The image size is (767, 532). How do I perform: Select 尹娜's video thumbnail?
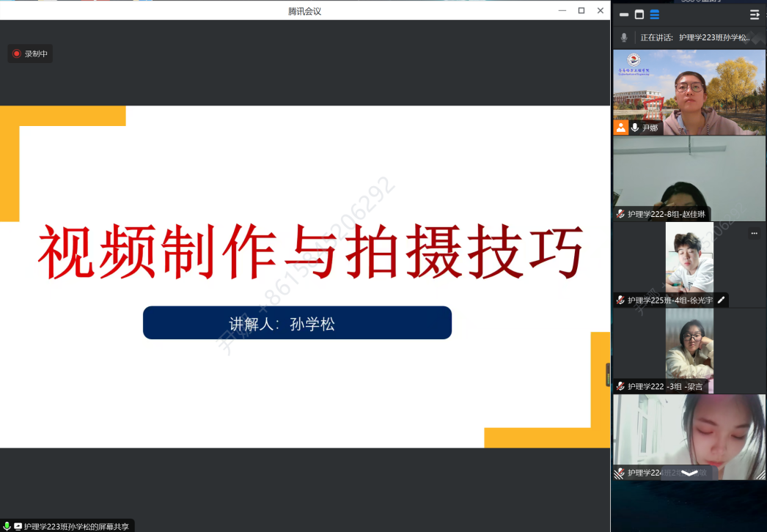689,88
